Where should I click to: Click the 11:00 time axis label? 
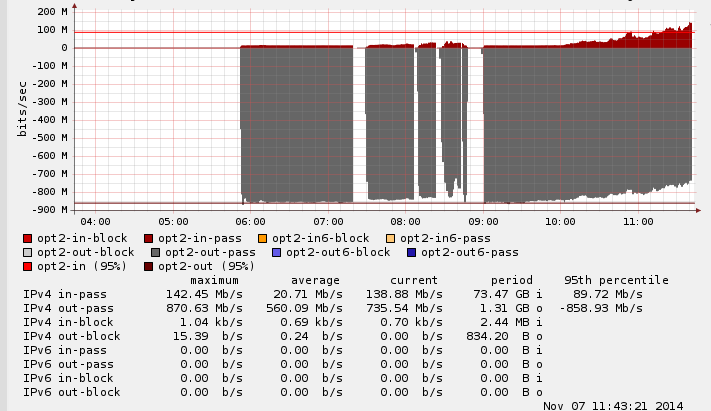tap(638, 222)
